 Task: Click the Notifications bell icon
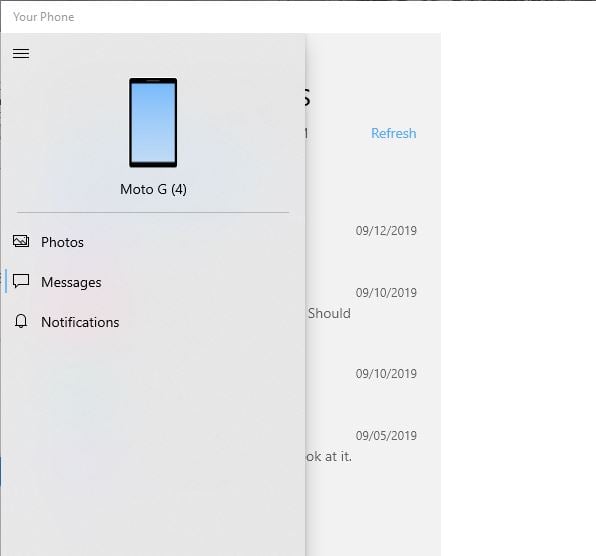pos(21,322)
